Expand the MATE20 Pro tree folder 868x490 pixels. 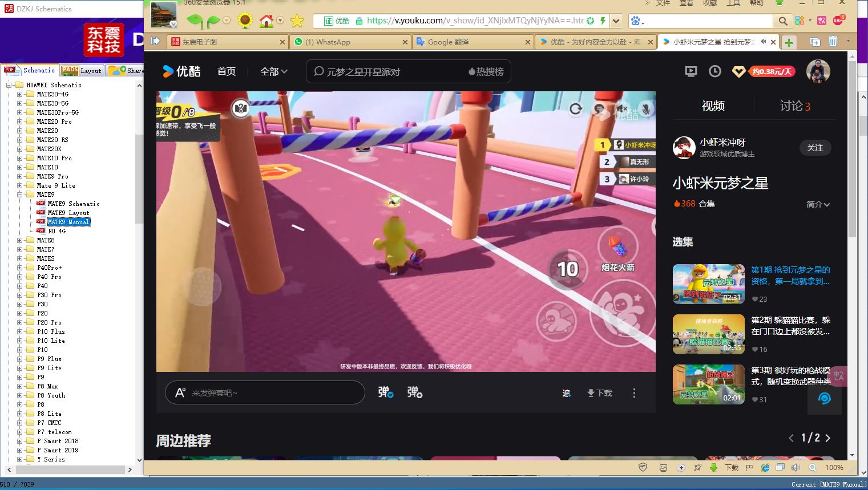(20, 122)
